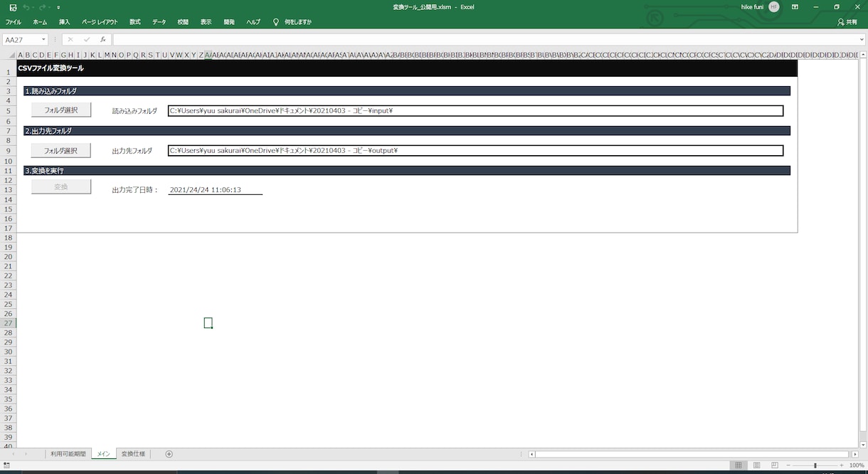Switch to the 変換仕様 sheet tab
Screen dimensions: 868x474
(x=133, y=454)
